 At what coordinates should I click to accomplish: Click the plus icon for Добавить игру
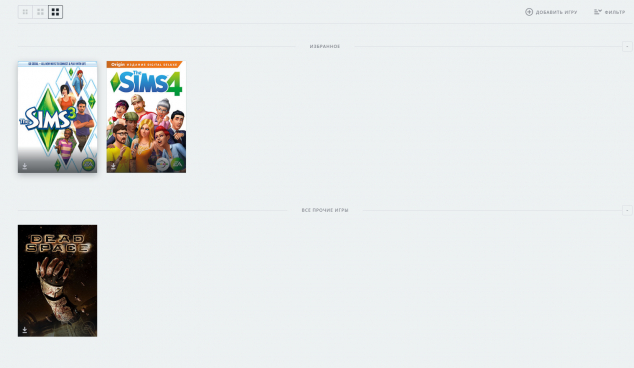[x=529, y=12]
